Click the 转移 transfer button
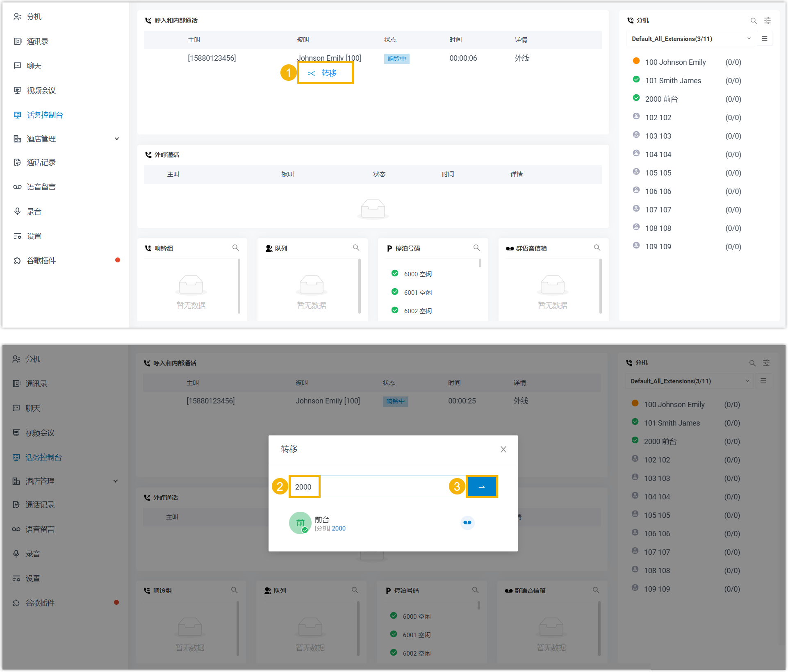Viewport: 788px width, 672px height. pyautogui.click(x=325, y=73)
